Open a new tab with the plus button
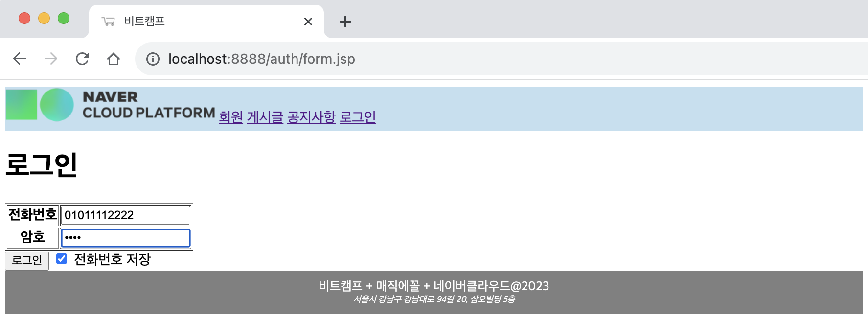 (345, 22)
